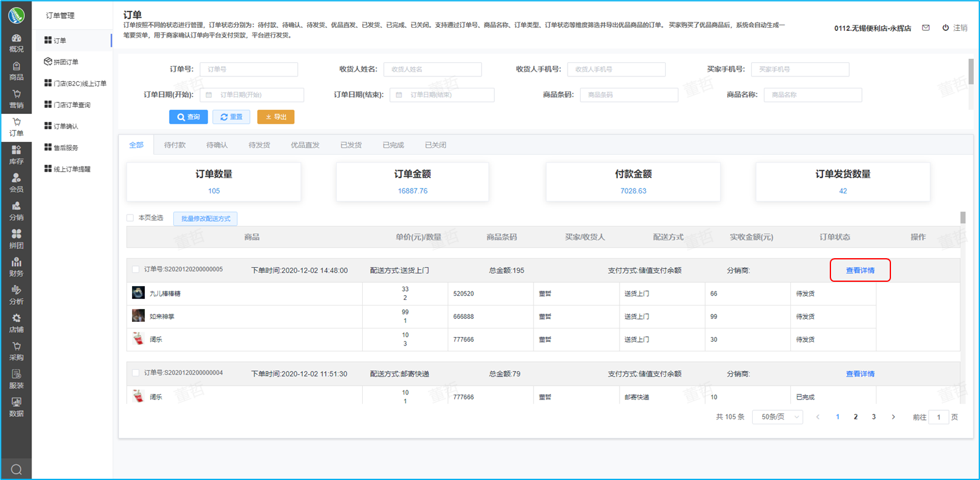Image resolution: width=980 pixels, height=480 pixels.
Task: Open the 订单日期(结束) date picker
Action: click(x=442, y=95)
